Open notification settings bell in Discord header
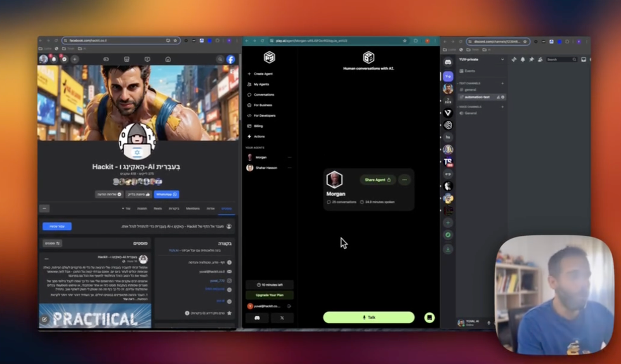 click(523, 60)
